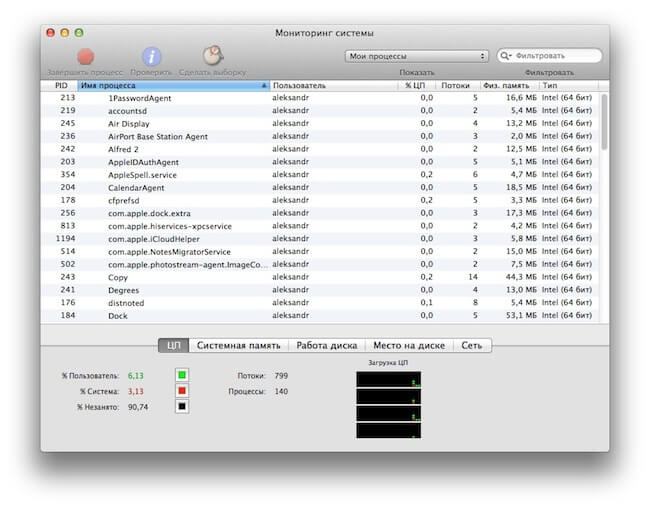Zoom the window with green button
The width and height of the screenshot is (650, 508).
79,33
